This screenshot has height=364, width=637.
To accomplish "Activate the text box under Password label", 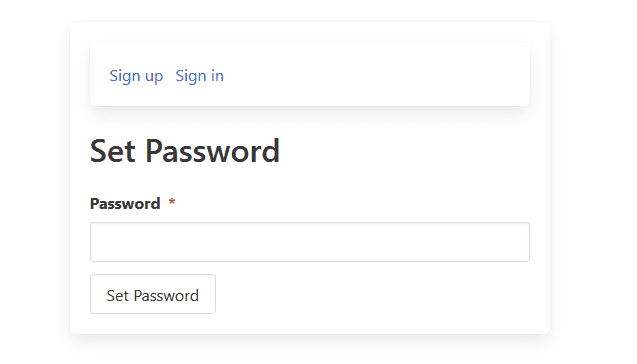I will click(310, 242).
